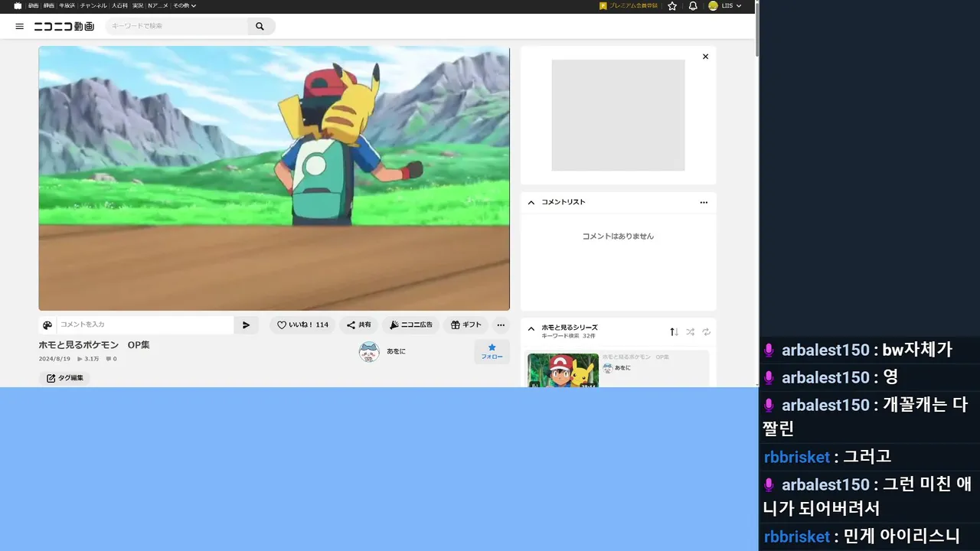
Task: Open the 動画 top menu item
Action: tap(34, 5)
